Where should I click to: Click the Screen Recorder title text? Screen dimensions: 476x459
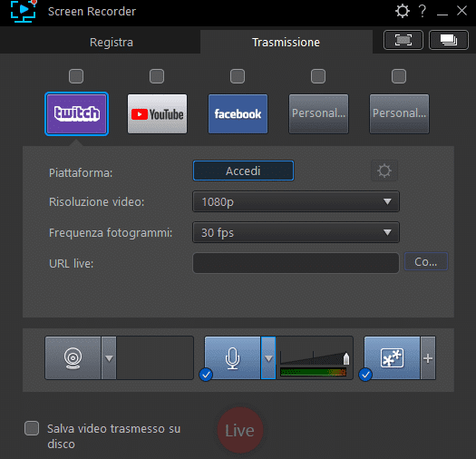[x=92, y=11]
